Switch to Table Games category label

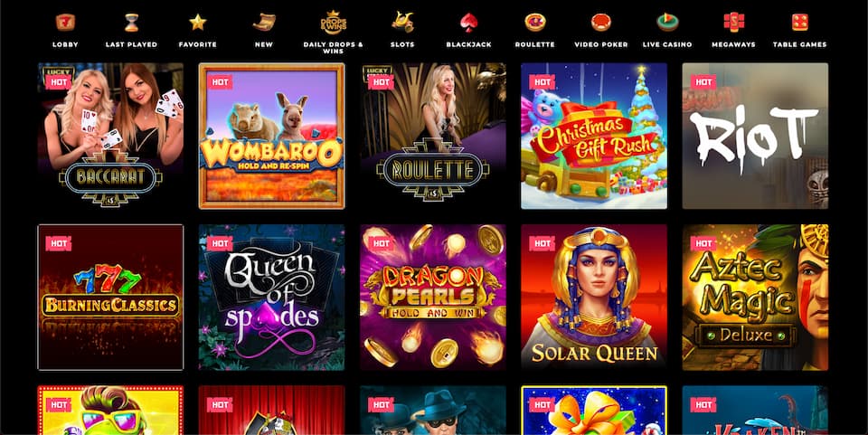800,45
